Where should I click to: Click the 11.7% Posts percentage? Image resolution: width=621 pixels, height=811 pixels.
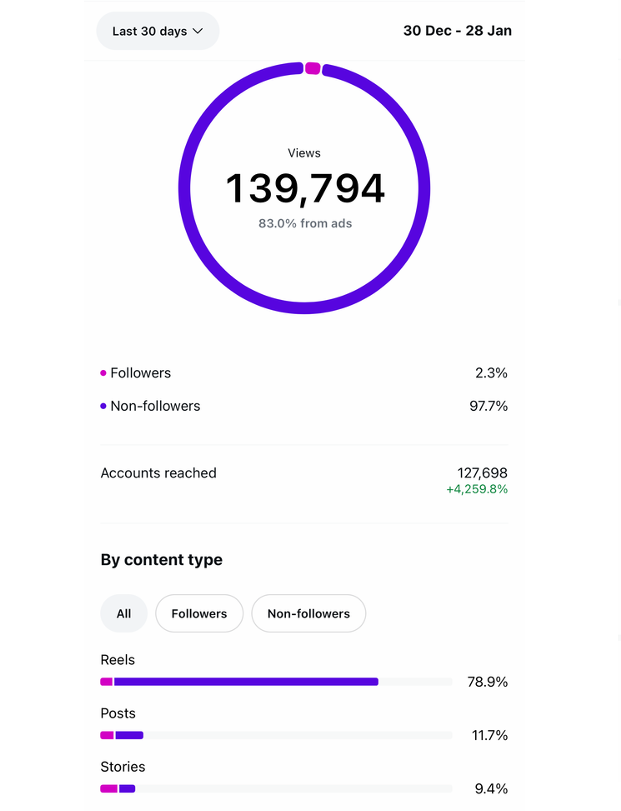tap(490, 735)
